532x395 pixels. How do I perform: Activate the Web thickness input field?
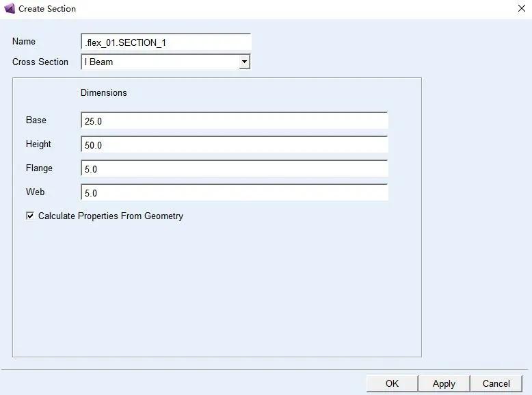point(234,193)
